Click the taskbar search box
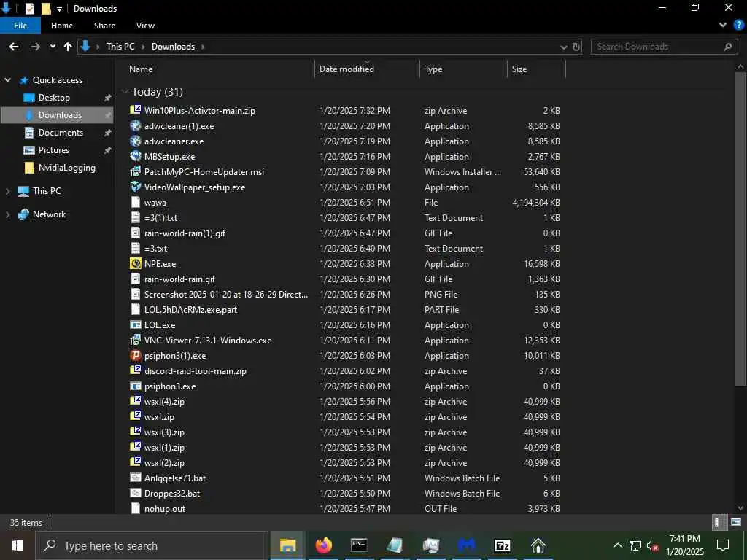 pos(152,545)
